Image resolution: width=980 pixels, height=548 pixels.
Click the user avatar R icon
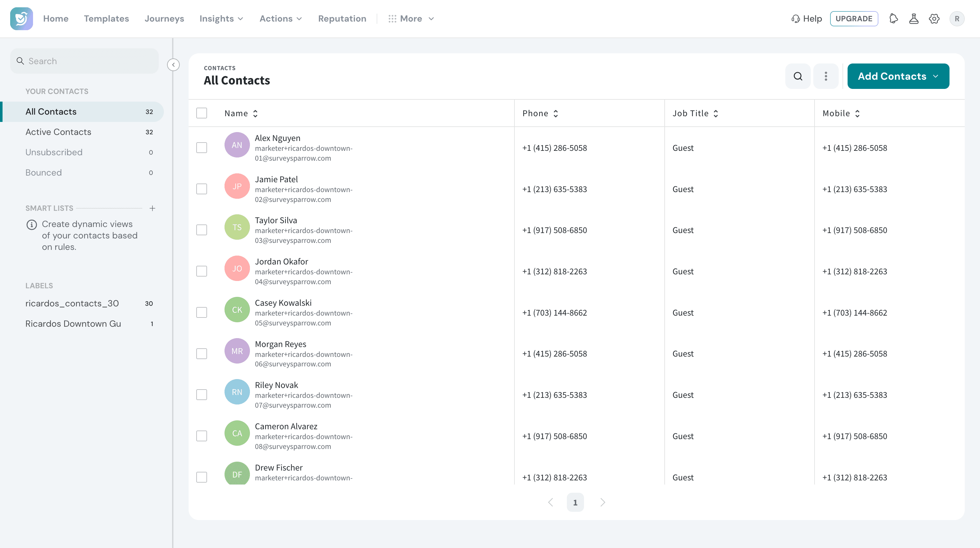tap(957, 19)
